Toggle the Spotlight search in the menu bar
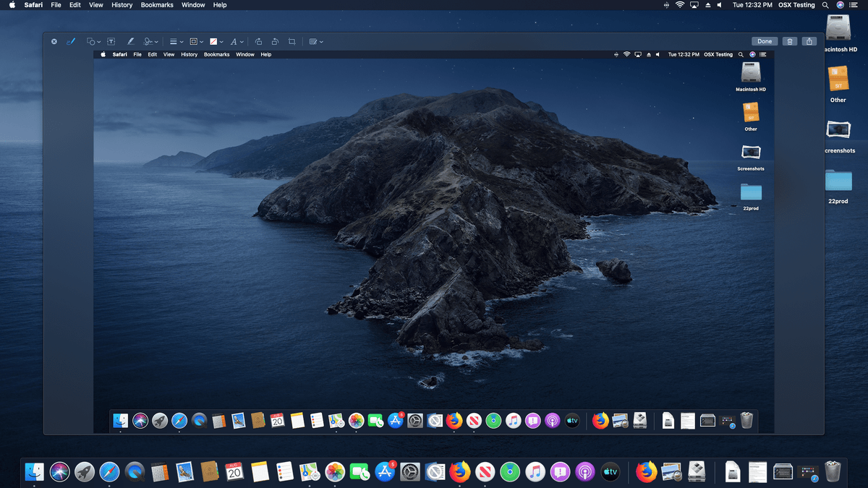Image resolution: width=868 pixels, height=488 pixels. (x=825, y=5)
